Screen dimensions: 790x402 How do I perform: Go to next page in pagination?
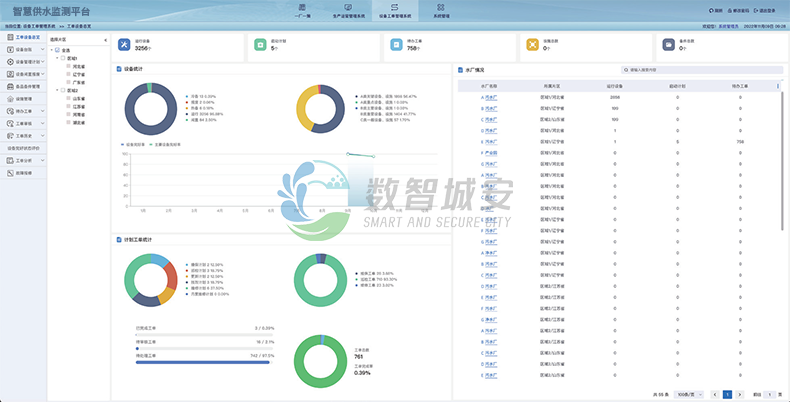point(740,395)
